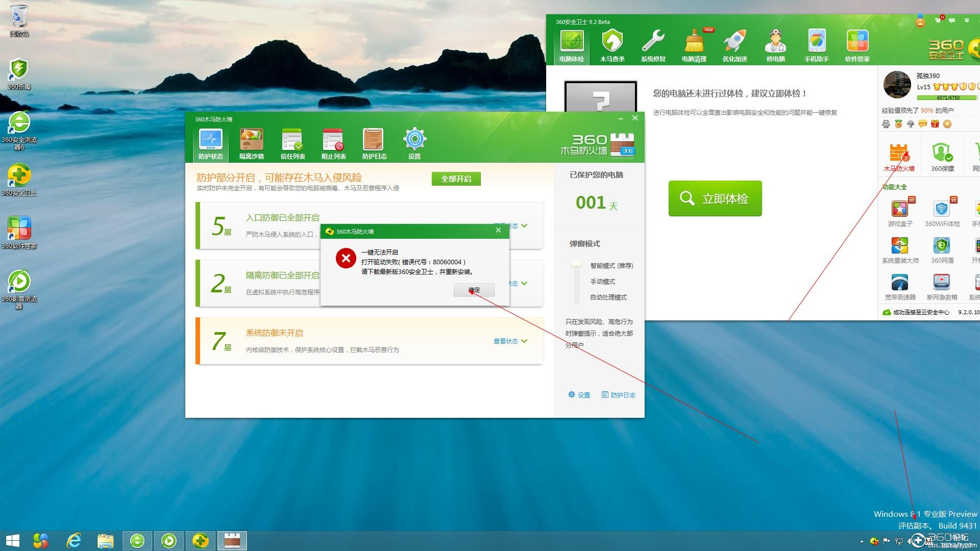The height and width of the screenshot is (551, 980).
Task: Launch 游戏盒子 from 功能大全
Action: [x=900, y=213]
